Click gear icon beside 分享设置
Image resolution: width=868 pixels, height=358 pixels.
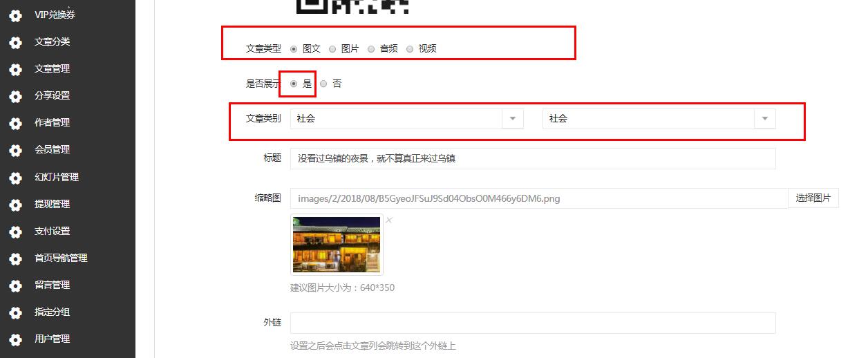[15, 96]
